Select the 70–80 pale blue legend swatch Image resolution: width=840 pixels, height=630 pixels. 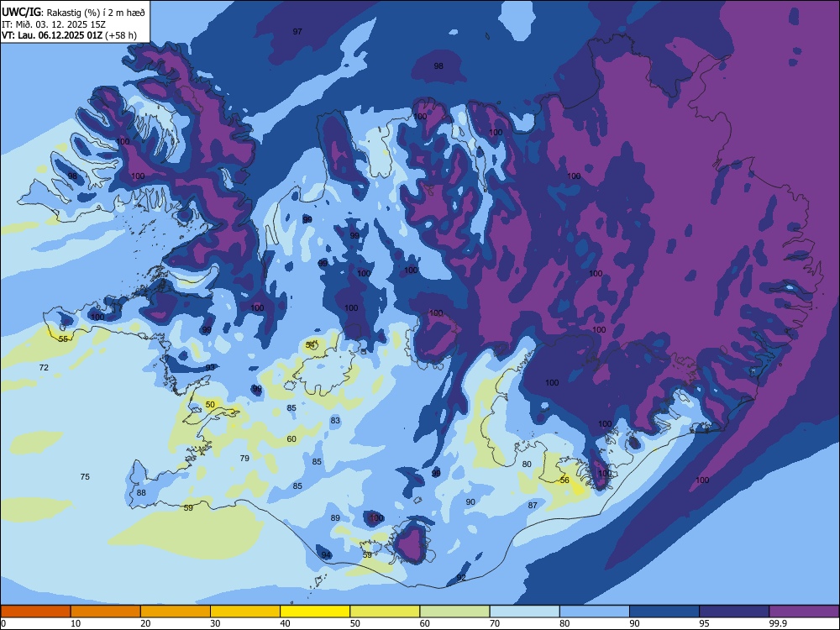(524, 612)
